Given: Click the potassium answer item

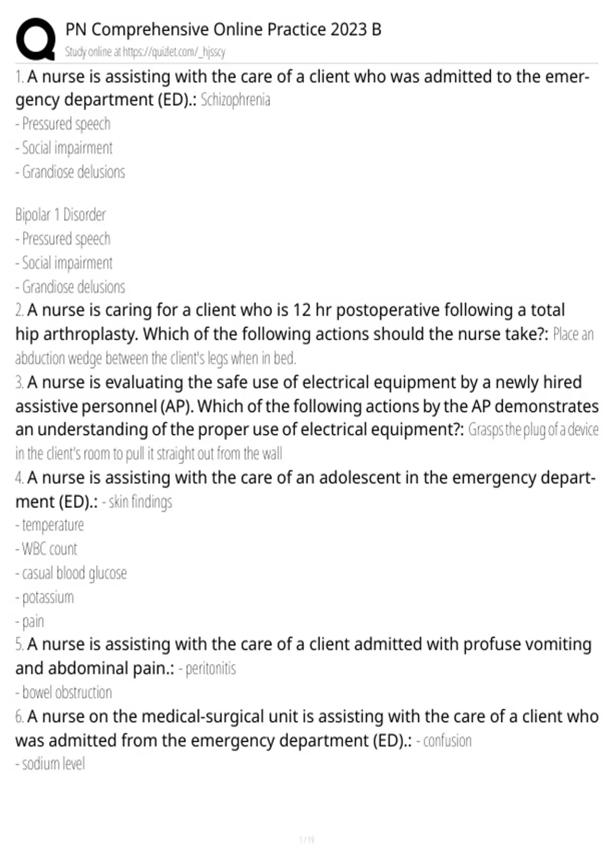Looking at the screenshot, I should point(44,597).
